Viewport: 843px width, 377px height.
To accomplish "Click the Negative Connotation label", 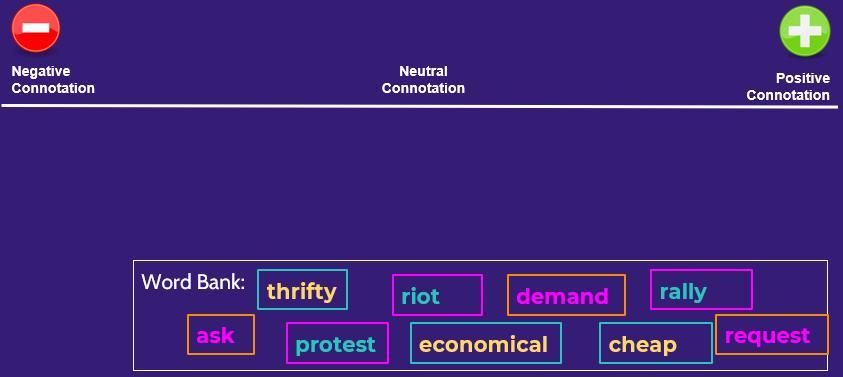I will coord(53,80).
